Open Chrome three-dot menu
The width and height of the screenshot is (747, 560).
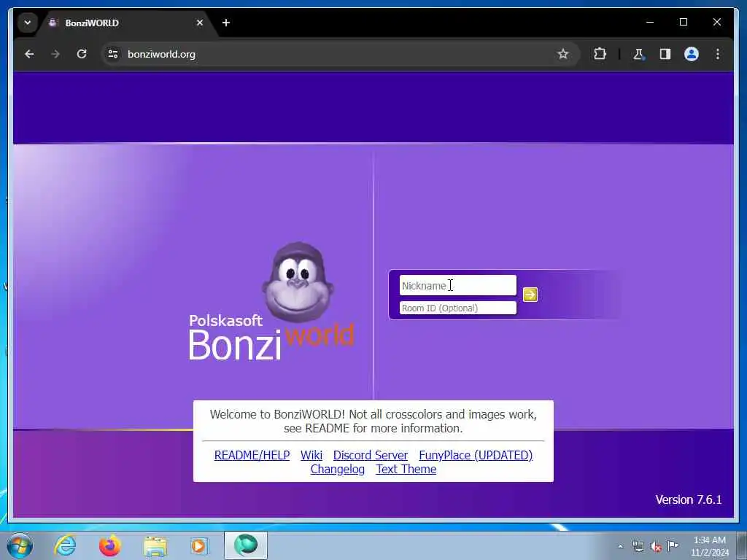tap(718, 54)
